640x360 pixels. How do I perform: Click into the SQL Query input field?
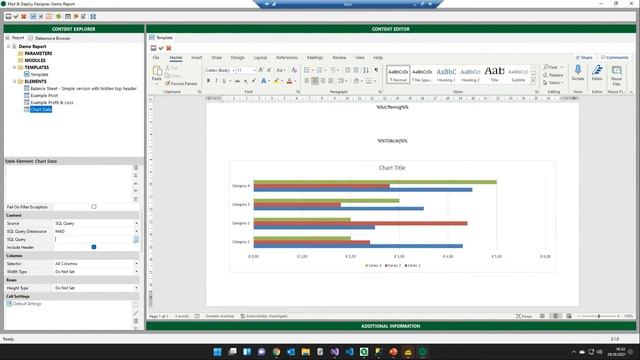93,239
